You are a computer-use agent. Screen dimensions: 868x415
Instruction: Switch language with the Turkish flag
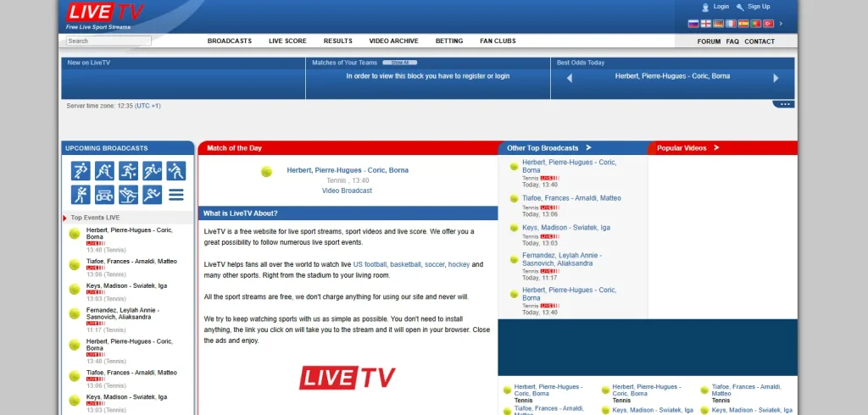pyautogui.click(x=768, y=24)
